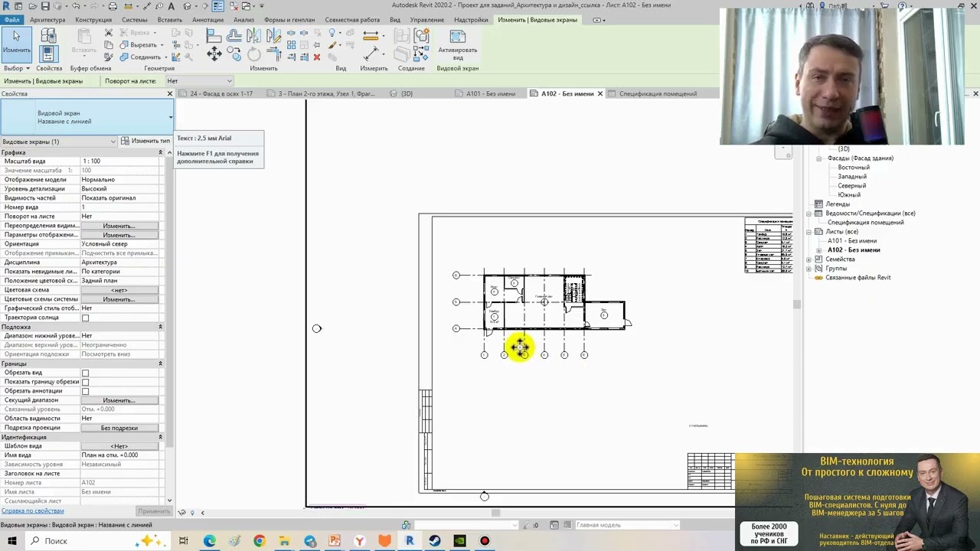Switch to the Управление ribbon tab
The height and width of the screenshot is (551, 980).
426,20
